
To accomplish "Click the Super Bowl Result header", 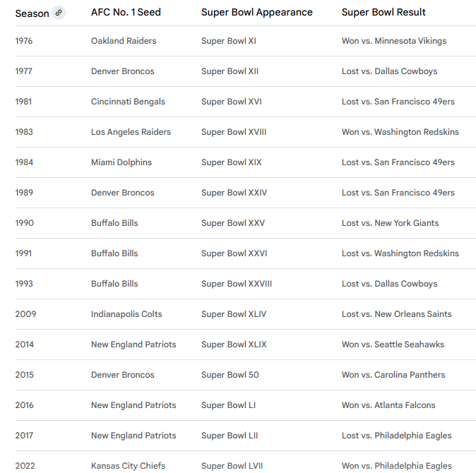I will (383, 13).
